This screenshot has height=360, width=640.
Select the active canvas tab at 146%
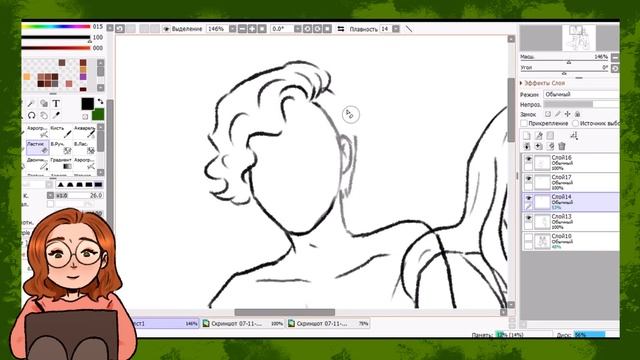(x=167, y=323)
